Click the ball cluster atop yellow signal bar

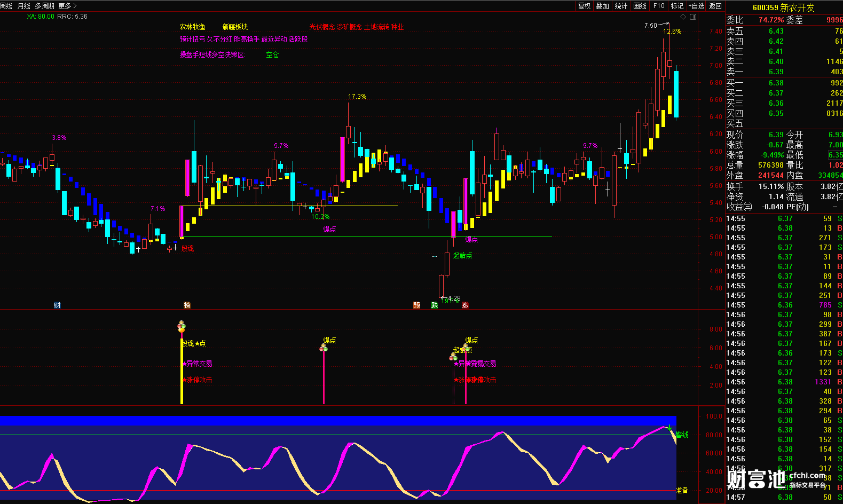182,326
